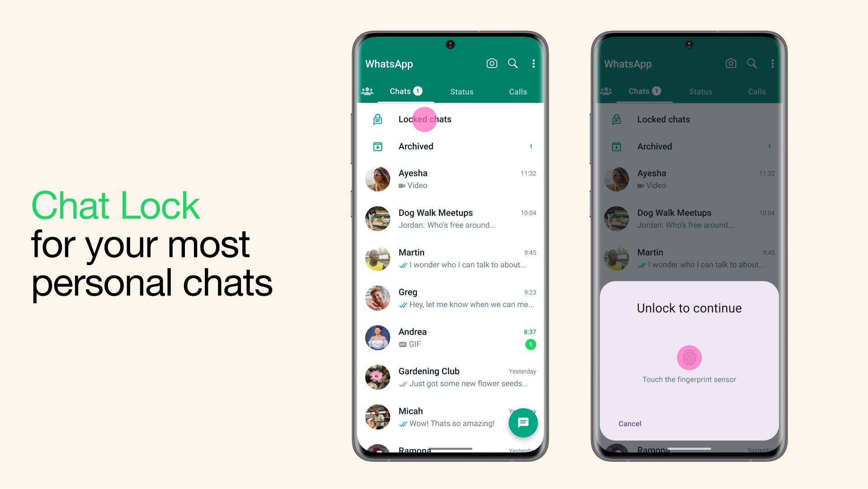Tap Cancel on the unlock dialog
The height and width of the screenshot is (489, 868).
pyautogui.click(x=630, y=423)
